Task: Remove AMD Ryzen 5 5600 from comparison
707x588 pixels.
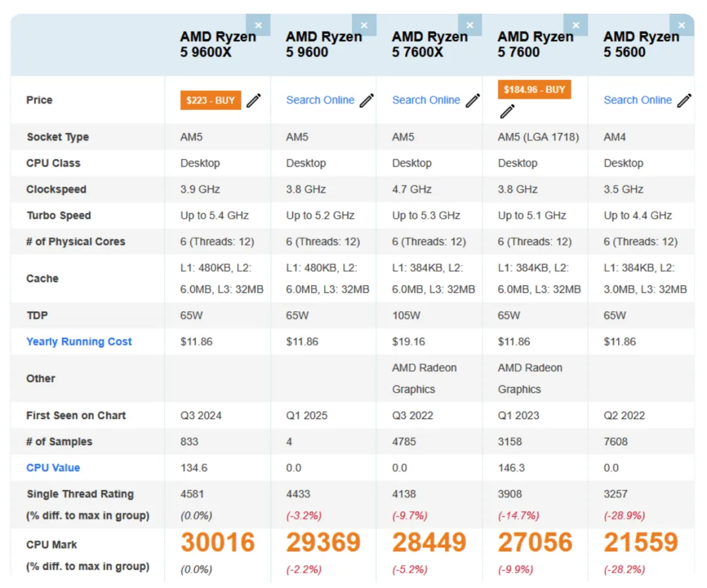Action: (x=681, y=24)
